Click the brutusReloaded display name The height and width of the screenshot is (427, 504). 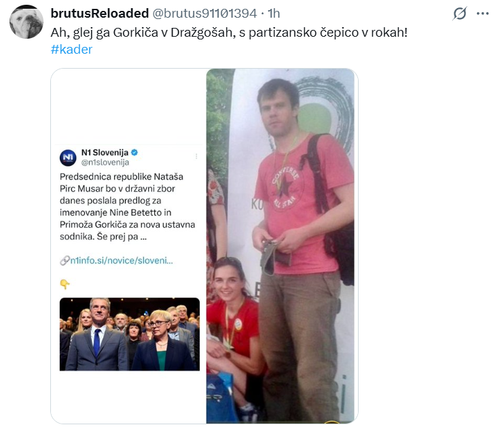(x=100, y=14)
